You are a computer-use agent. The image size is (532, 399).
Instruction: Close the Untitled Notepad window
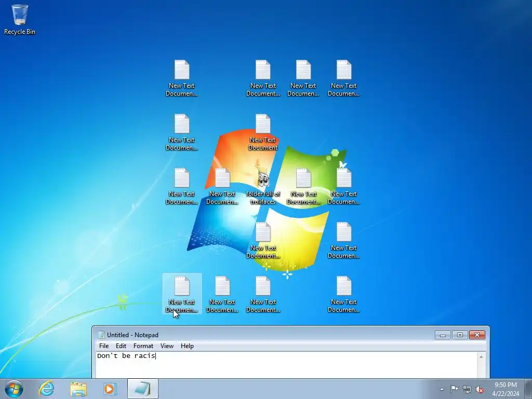(477, 335)
